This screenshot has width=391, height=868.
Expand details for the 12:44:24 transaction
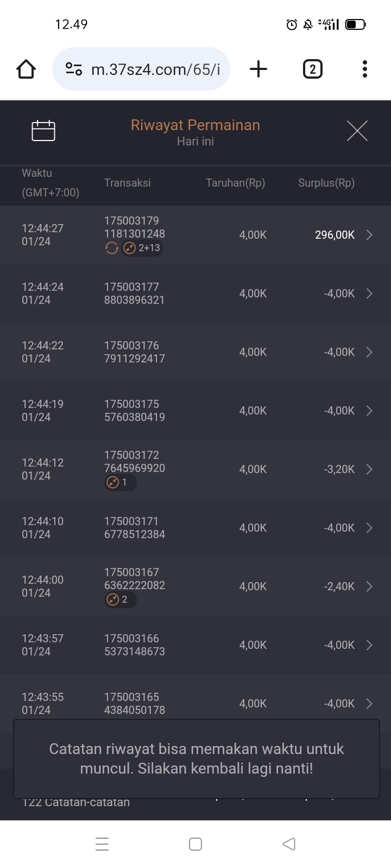click(x=369, y=293)
